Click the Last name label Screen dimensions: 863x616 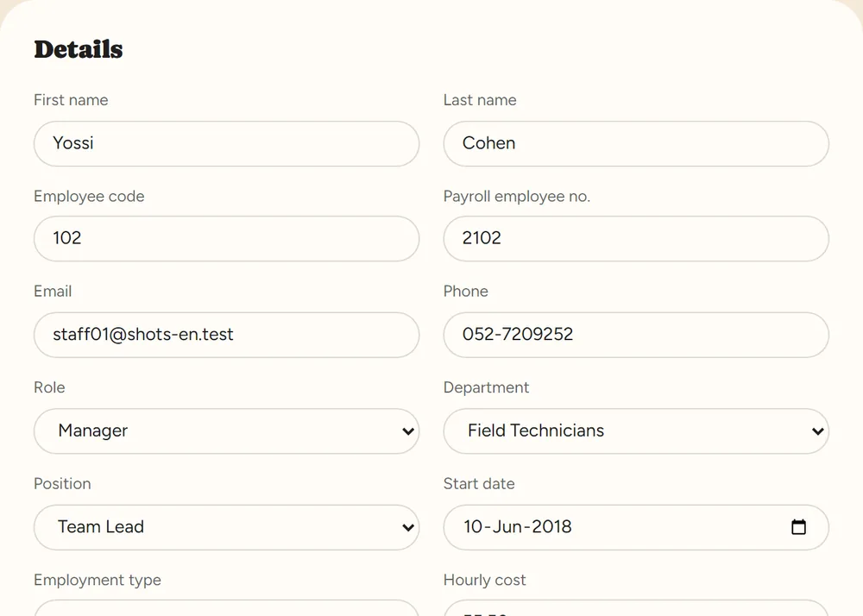pyautogui.click(x=480, y=100)
